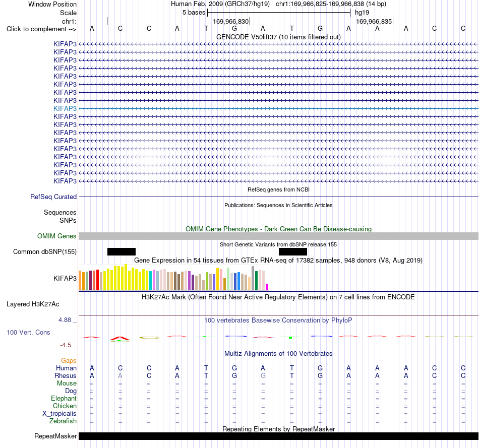The width and height of the screenshot is (479, 448).
Task: Click the 169,966,835 position marker
Action: coord(374,21)
